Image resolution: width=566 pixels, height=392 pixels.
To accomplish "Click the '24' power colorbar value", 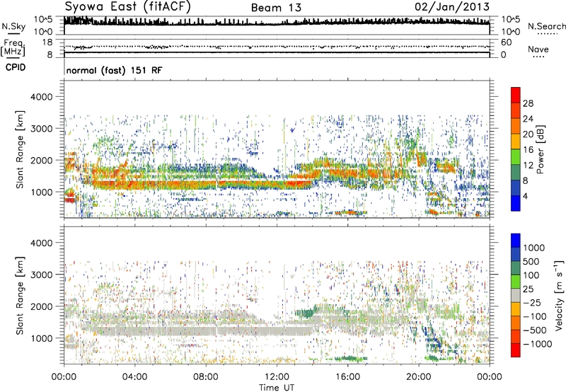I will click(528, 119).
